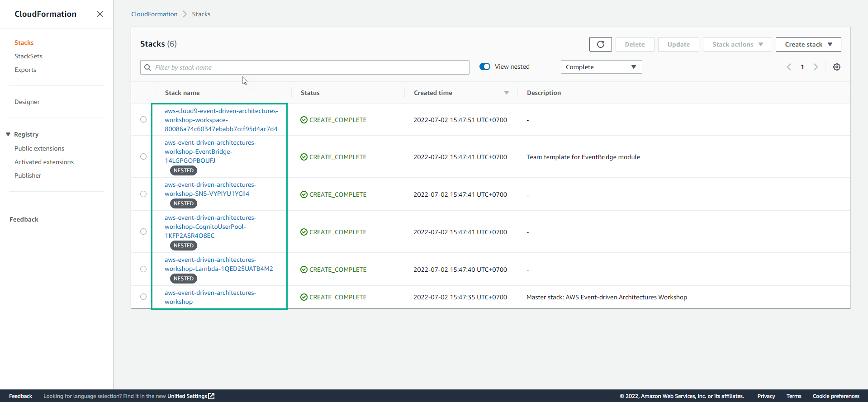Click the search magnifier icon
Image resolution: width=868 pixels, height=402 pixels.
pos(147,67)
